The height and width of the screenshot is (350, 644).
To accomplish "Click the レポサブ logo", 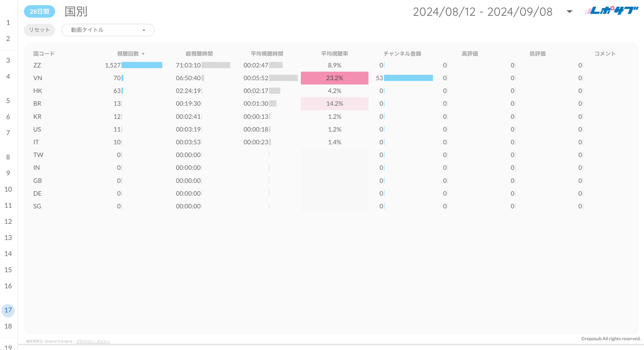I will (x=611, y=11).
